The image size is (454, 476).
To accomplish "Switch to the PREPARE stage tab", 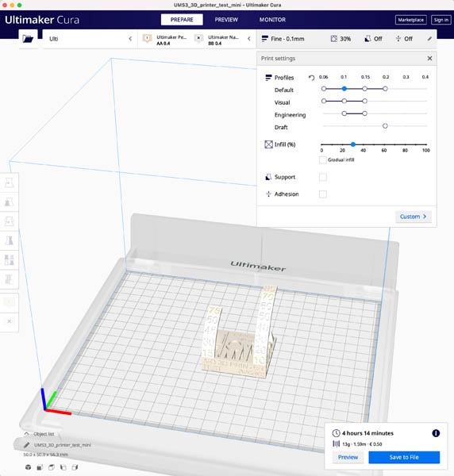I will (x=182, y=19).
